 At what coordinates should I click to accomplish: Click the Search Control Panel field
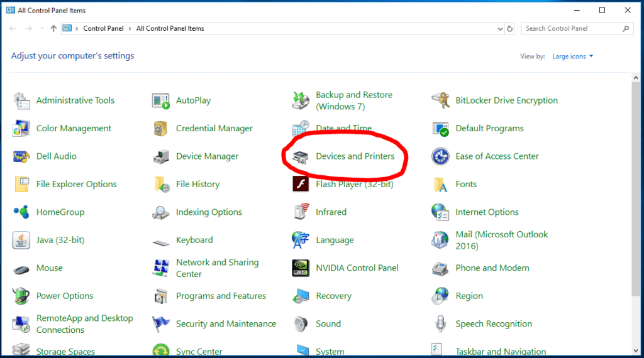(571, 28)
